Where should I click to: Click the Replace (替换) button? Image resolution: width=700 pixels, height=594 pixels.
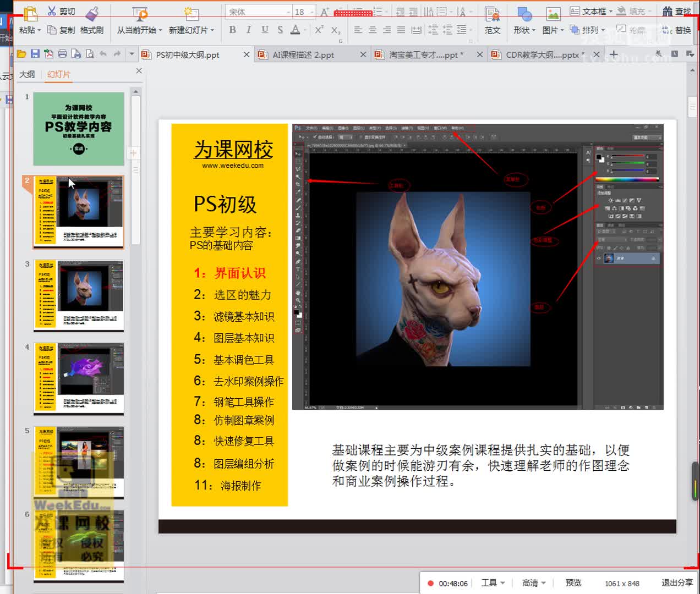click(x=676, y=30)
